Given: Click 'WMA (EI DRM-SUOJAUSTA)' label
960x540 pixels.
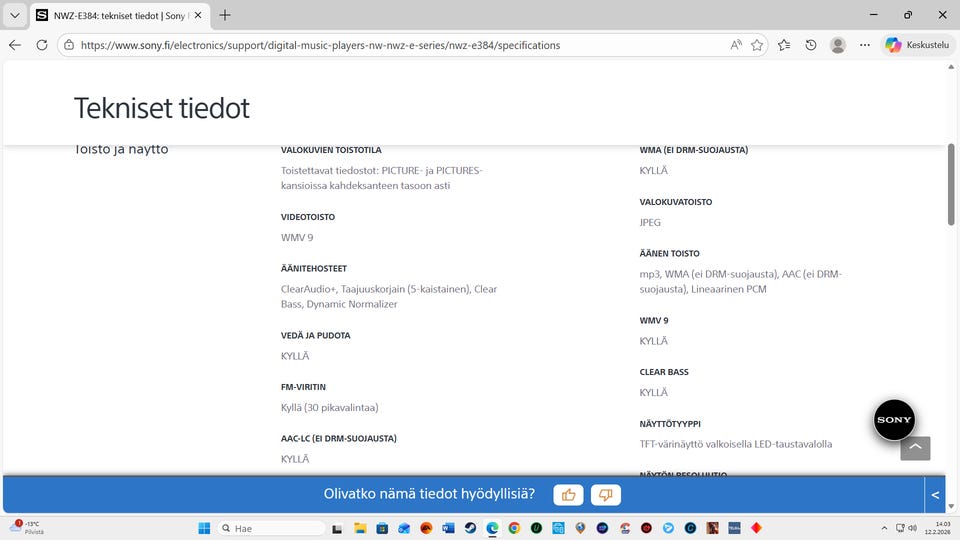Looking at the screenshot, I should coord(694,150).
